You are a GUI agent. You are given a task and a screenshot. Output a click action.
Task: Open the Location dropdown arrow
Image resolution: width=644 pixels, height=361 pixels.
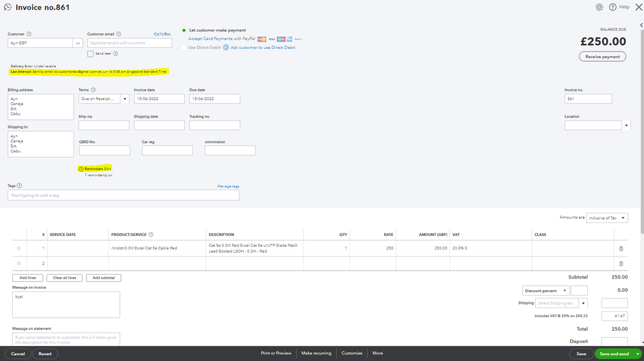point(627,126)
